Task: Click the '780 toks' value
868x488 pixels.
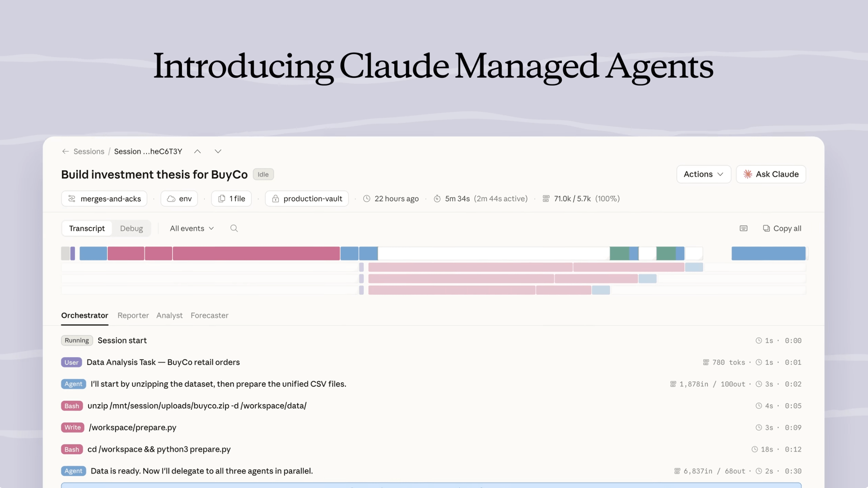Action: (728, 362)
